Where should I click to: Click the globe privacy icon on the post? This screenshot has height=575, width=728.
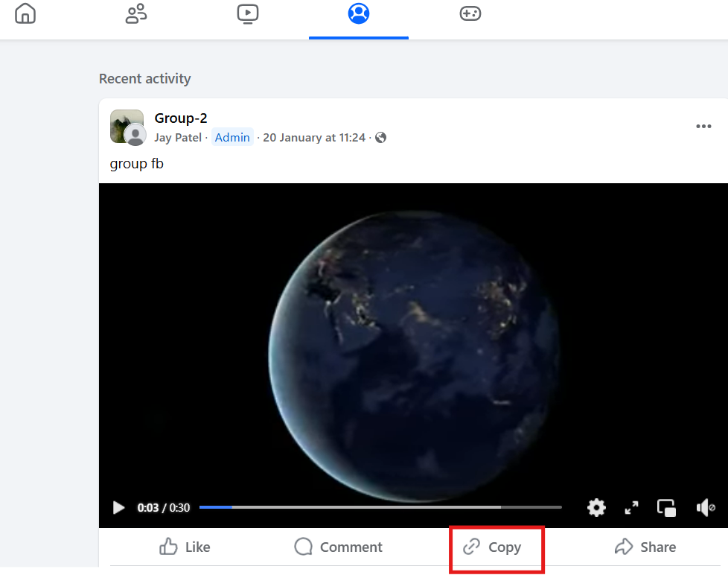380,137
